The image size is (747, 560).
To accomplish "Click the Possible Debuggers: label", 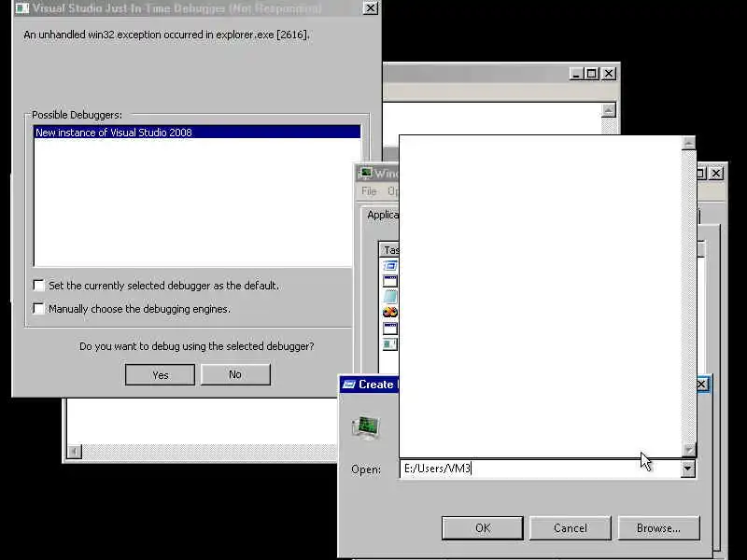I will coord(77,115).
